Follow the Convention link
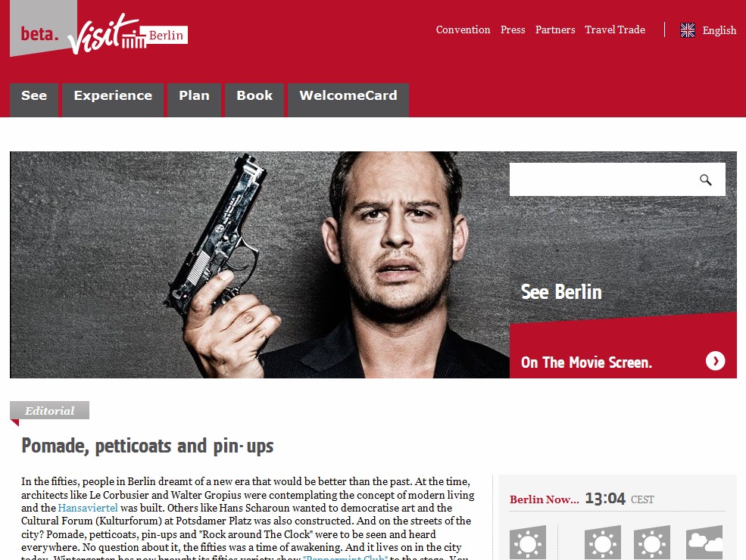The height and width of the screenshot is (560, 746). (463, 30)
